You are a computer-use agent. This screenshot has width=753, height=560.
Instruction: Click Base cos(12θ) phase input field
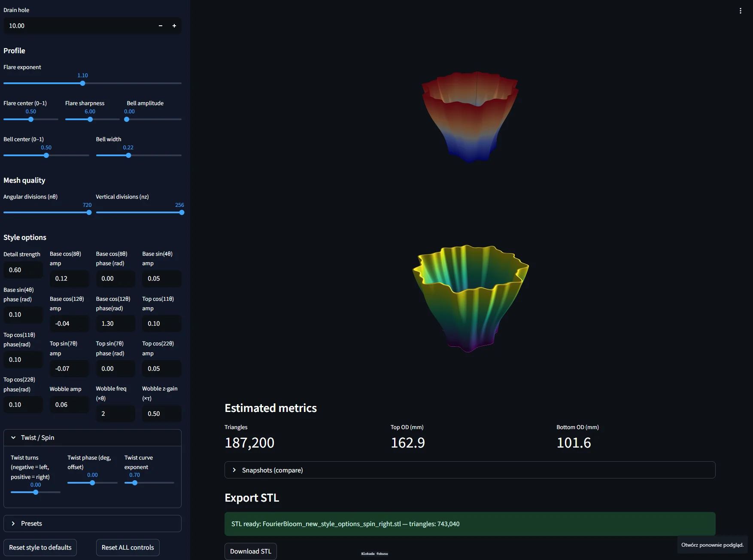point(115,324)
